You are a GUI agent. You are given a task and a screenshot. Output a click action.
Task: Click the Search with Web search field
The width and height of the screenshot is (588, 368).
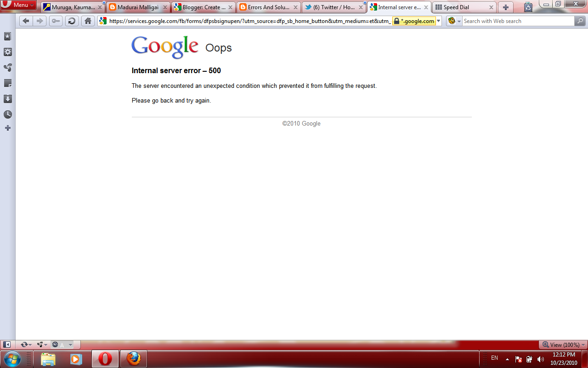coord(518,21)
